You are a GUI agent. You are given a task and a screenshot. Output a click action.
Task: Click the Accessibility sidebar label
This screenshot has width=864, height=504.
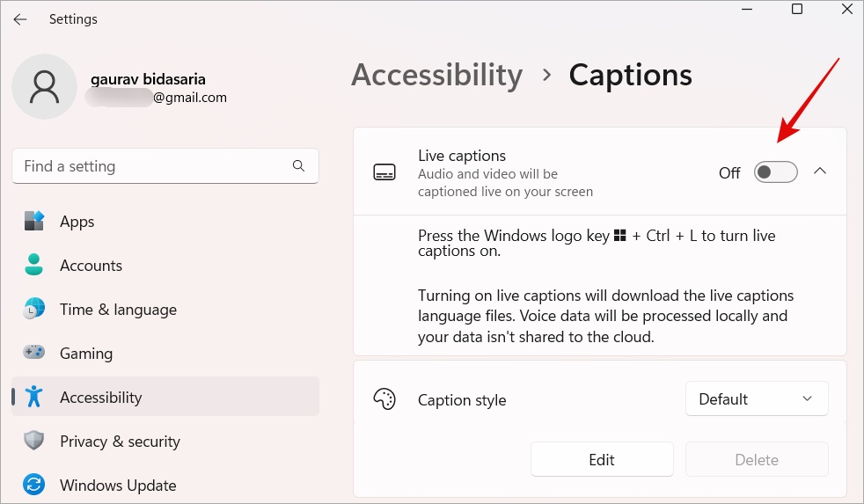click(101, 398)
